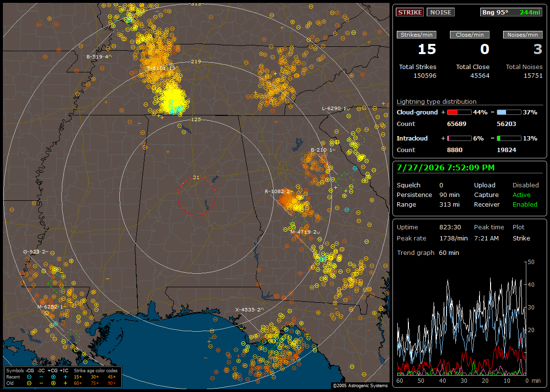The width and height of the screenshot is (550, 392).
Task: Click the 125 range ring label
Action: (196, 120)
